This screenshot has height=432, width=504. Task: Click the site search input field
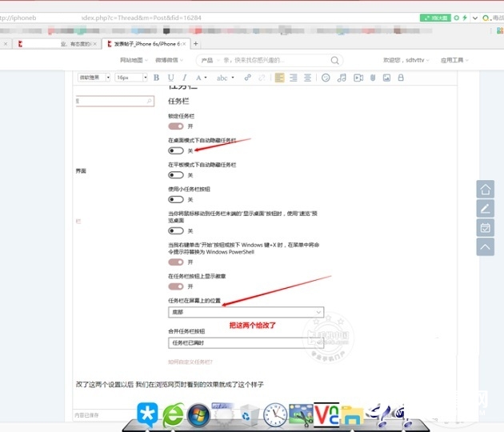pos(270,61)
